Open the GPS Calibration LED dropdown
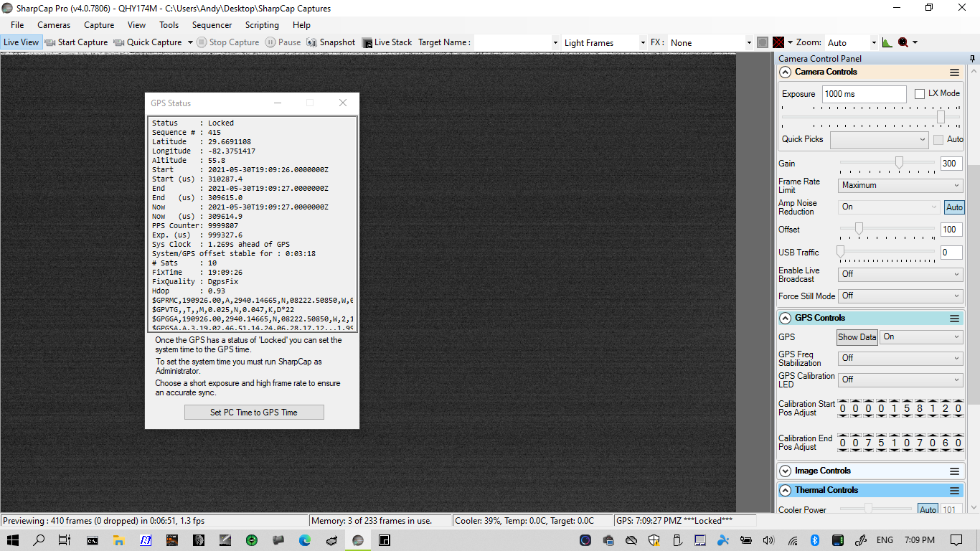 900,380
